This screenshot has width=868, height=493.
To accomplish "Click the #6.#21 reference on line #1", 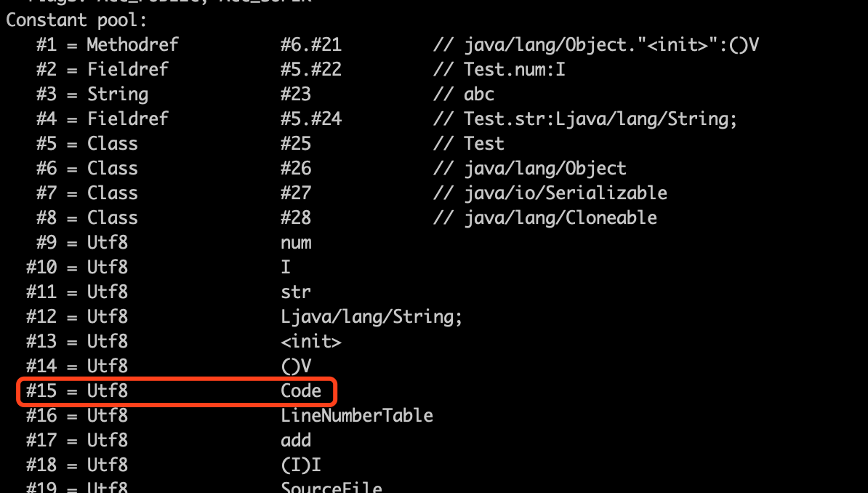I will pos(311,44).
